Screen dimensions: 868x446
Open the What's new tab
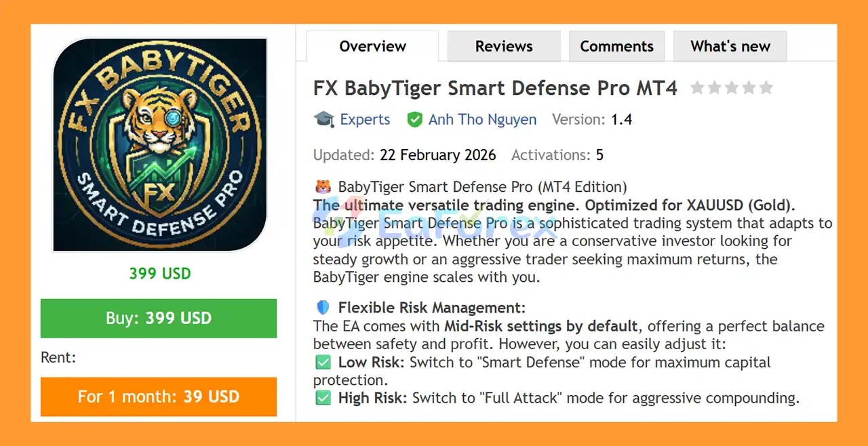pyautogui.click(x=730, y=45)
